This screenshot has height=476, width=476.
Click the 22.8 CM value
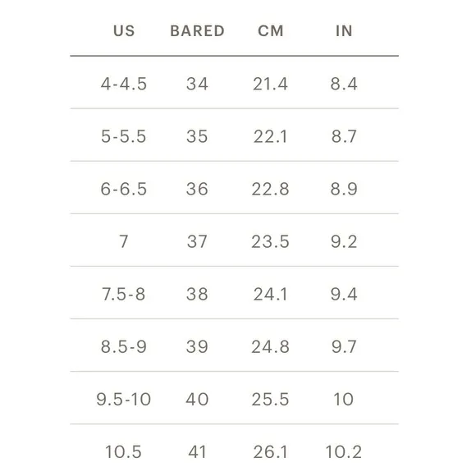click(271, 189)
